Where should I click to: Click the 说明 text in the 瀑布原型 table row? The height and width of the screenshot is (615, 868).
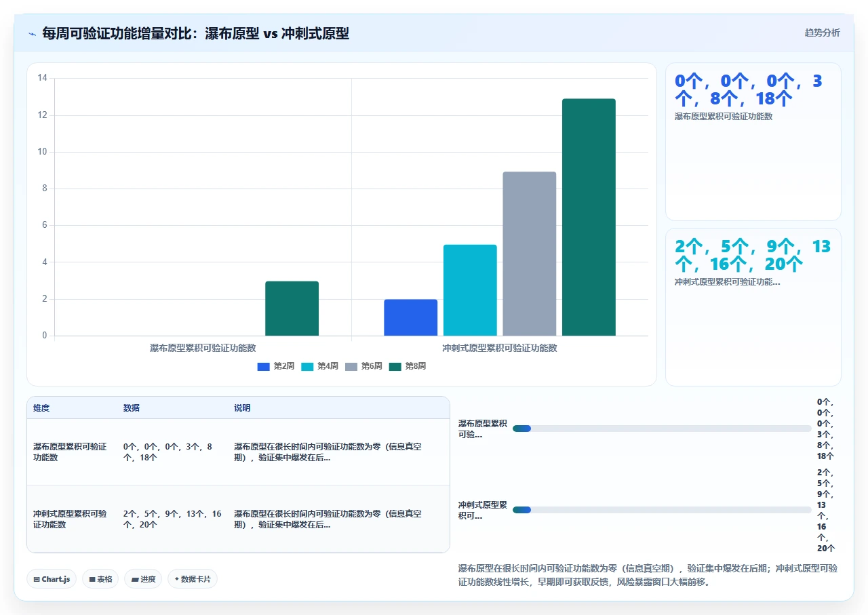coord(328,452)
